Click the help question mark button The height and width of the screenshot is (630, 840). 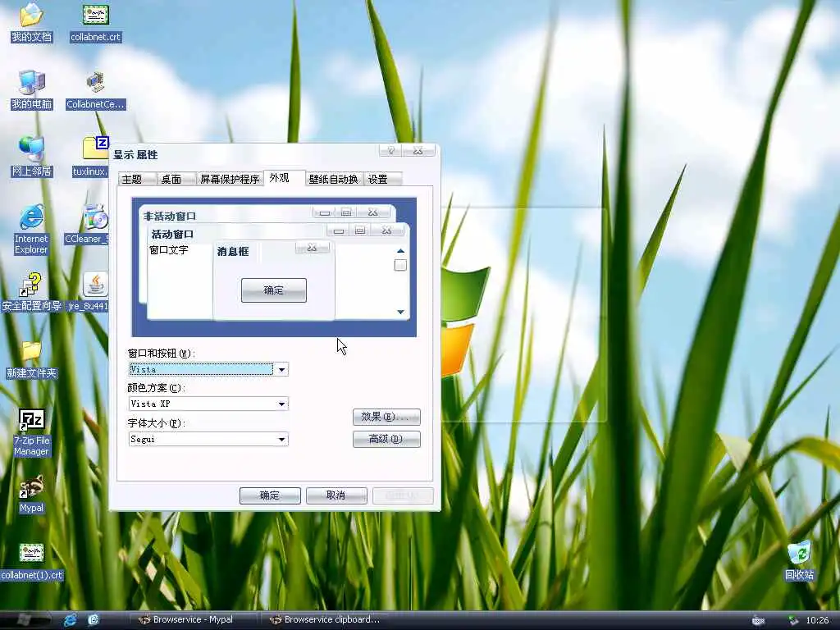pos(390,151)
